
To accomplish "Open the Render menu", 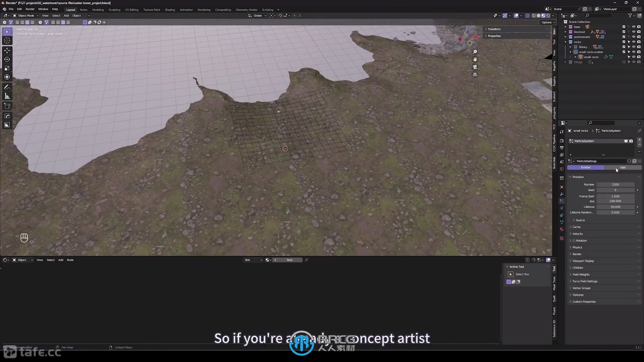I will pyautogui.click(x=30, y=9).
